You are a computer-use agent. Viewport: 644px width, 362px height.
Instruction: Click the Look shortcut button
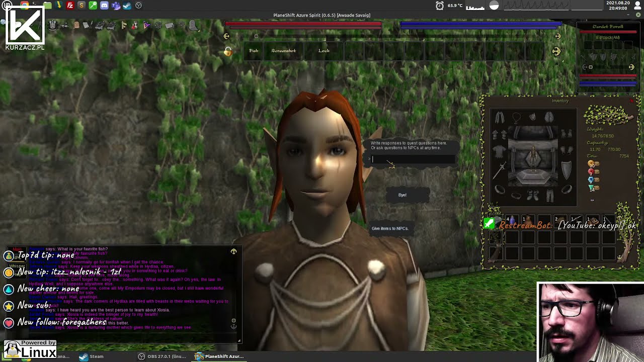[x=324, y=51]
